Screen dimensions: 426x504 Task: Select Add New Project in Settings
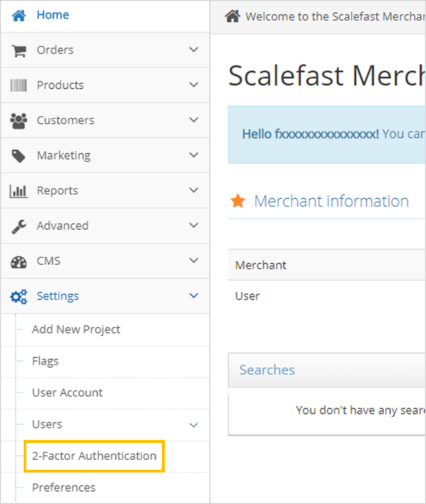(x=76, y=330)
